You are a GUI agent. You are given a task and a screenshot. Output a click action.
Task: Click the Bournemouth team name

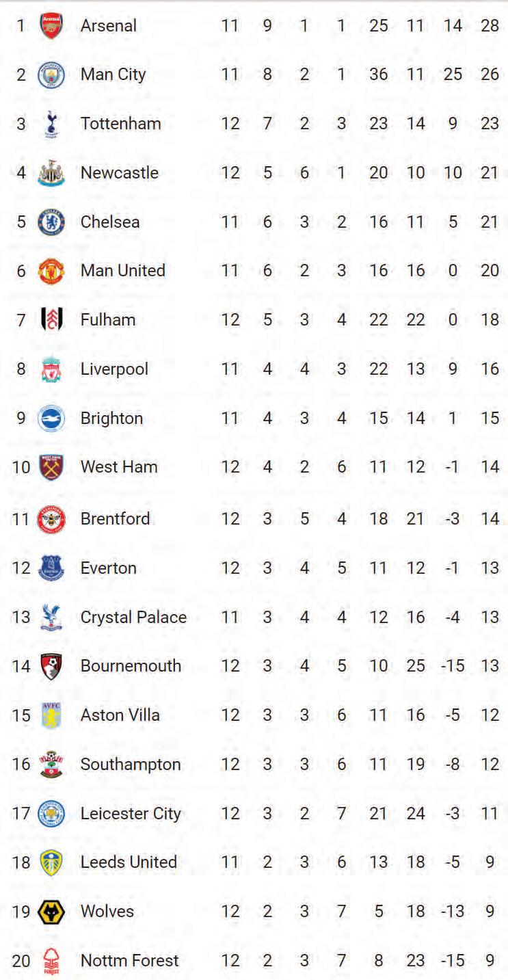(131, 666)
